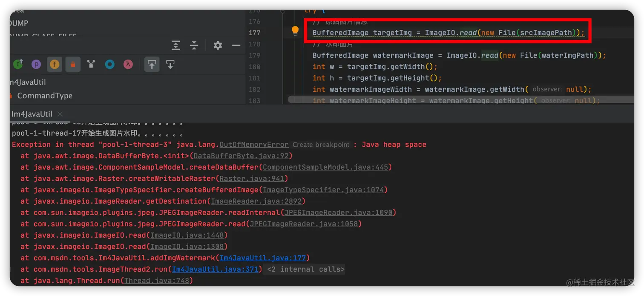The image size is (644, 296).
Task: Click 'watermarkImageWidth' variable on line 182
Action: tap(371, 89)
